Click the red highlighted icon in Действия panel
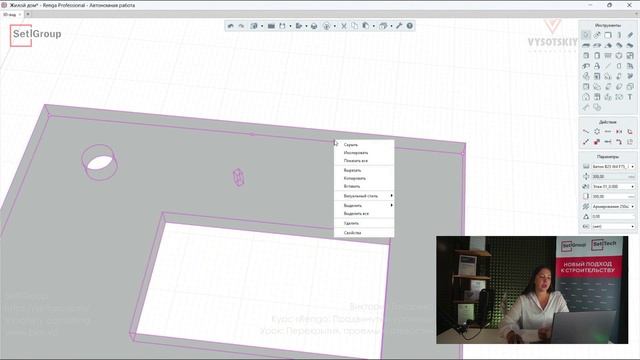 point(597,142)
